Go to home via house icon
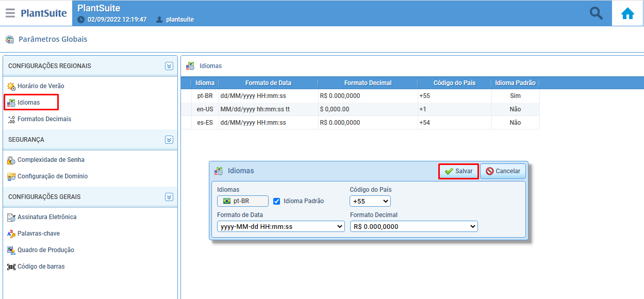The width and height of the screenshot is (644, 299). coord(628,13)
